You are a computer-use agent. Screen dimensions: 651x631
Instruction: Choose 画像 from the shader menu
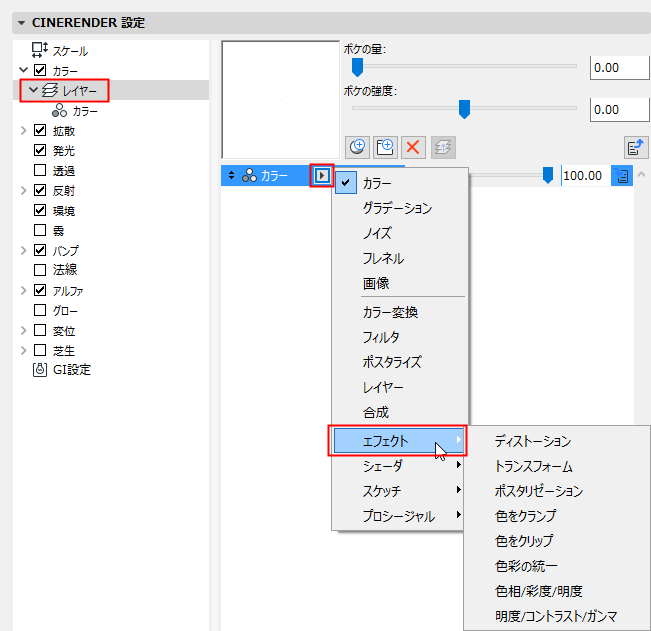400,283
